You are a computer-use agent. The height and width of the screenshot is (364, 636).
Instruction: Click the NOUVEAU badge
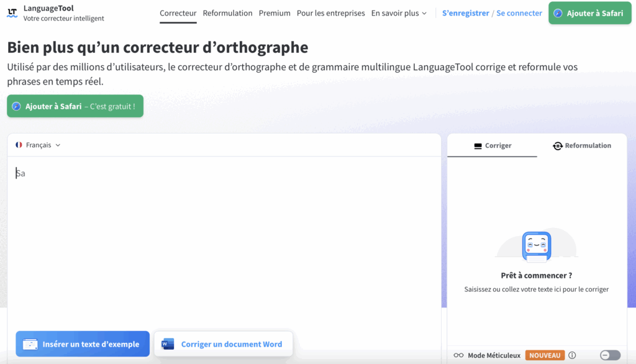545,355
